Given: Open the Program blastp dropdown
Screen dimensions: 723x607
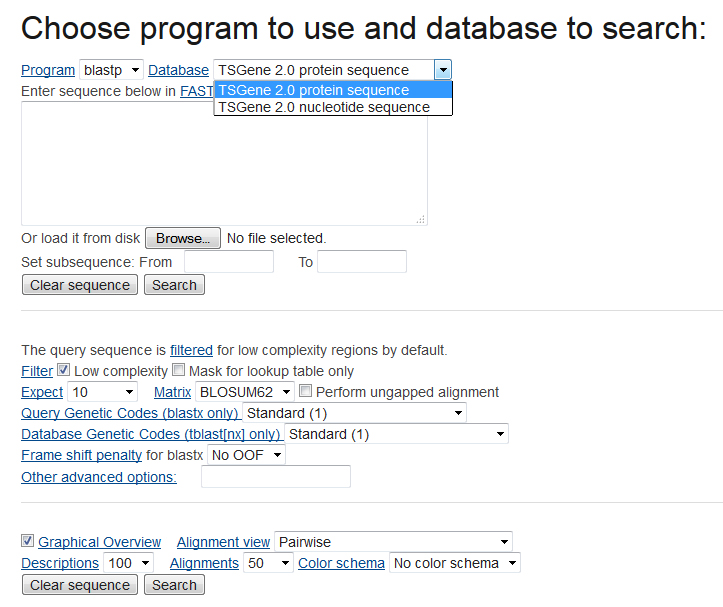Looking at the screenshot, I should tap(111, 70).
